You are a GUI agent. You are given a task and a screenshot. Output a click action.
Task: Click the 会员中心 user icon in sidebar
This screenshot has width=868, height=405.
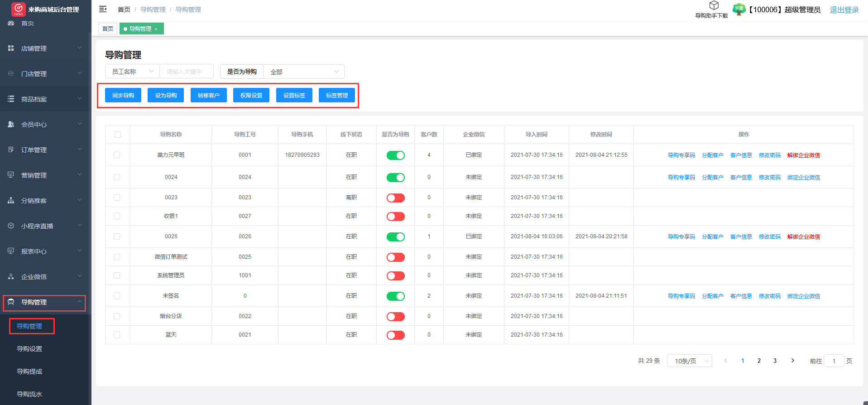11,124
